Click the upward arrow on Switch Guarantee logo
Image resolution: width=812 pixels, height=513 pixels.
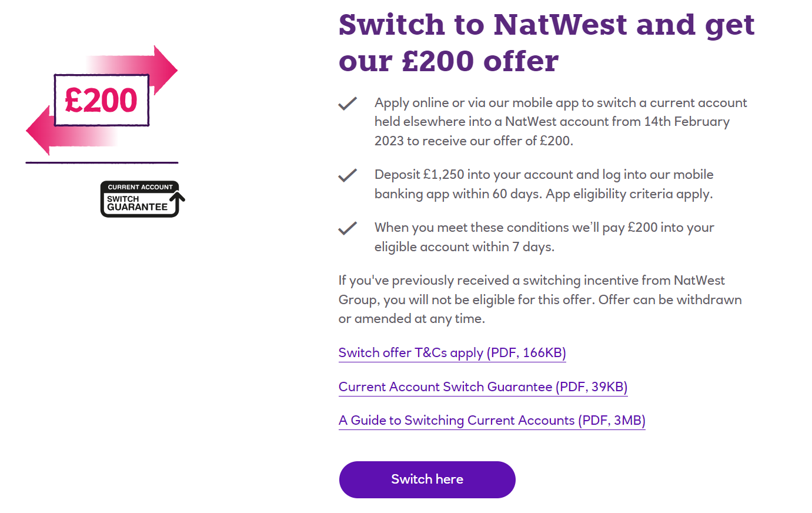point(177,203)
